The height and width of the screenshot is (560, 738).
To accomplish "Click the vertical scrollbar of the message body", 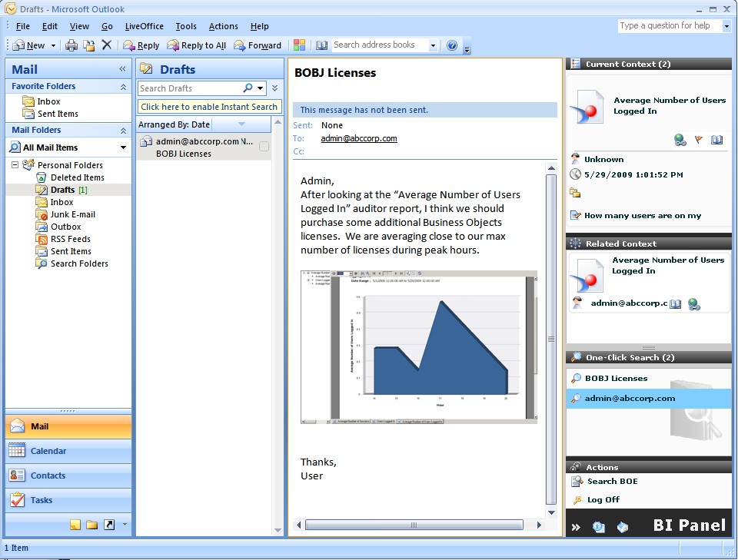I will coord(551,339).
